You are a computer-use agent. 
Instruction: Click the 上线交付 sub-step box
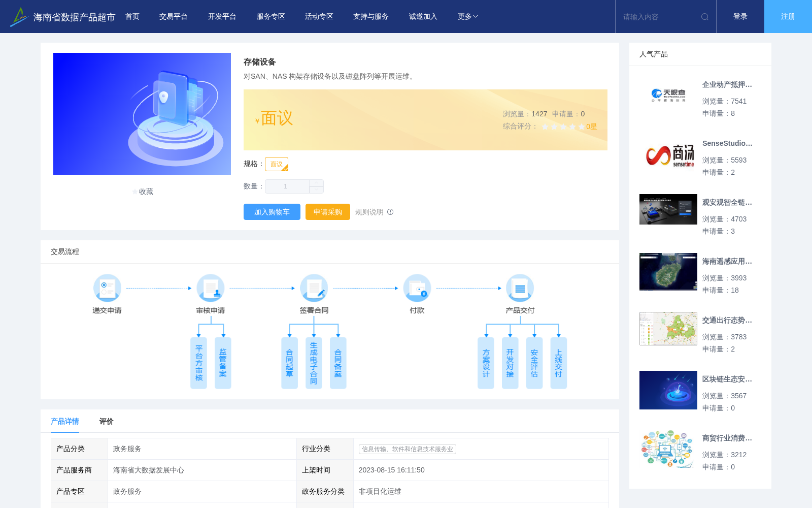[559, 363]
